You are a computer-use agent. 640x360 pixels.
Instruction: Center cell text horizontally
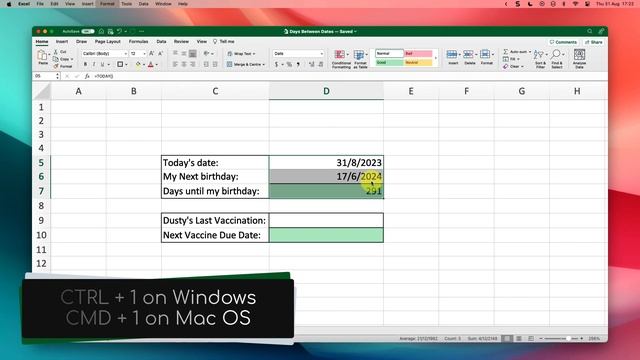tap(184, 64)
